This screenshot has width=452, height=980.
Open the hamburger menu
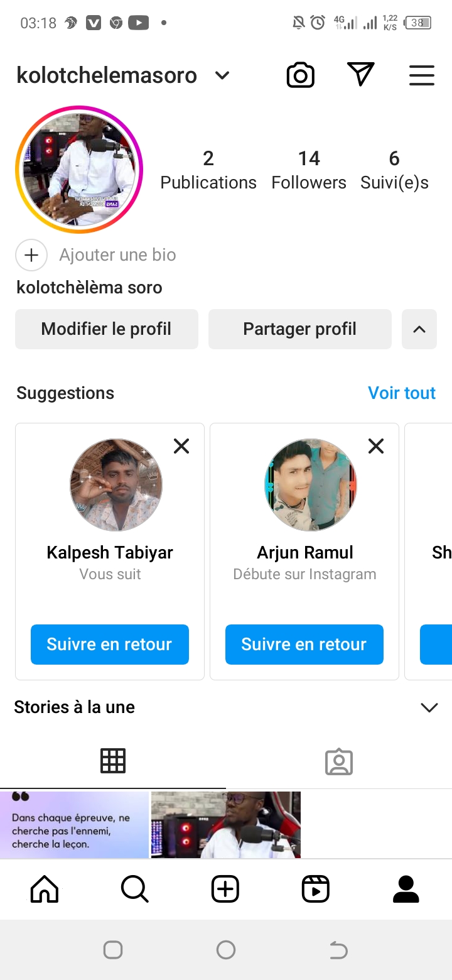[422, 75]
